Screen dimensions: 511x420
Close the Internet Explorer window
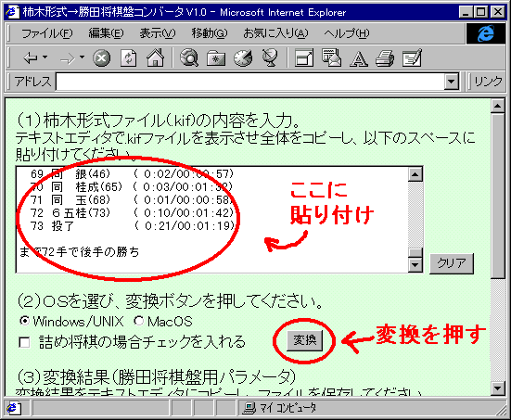pyautogui.click(x=498, y=12)
